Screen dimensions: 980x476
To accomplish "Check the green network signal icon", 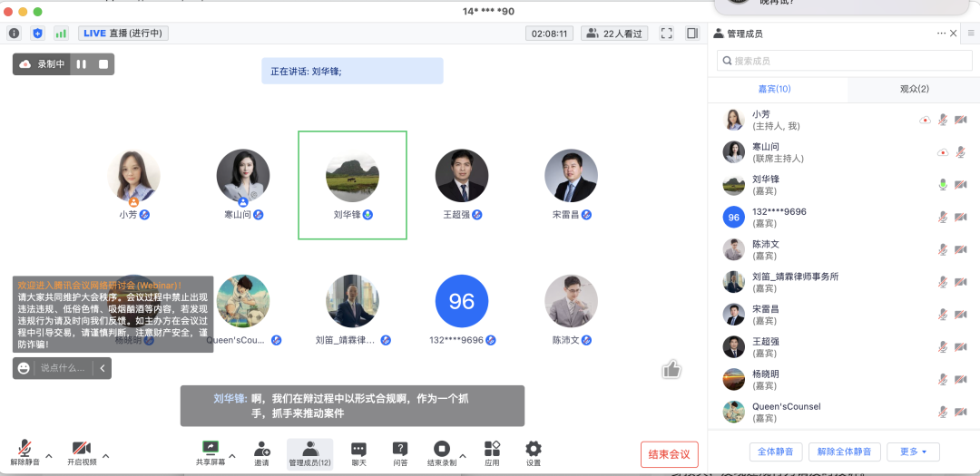I will click(61, 34).
